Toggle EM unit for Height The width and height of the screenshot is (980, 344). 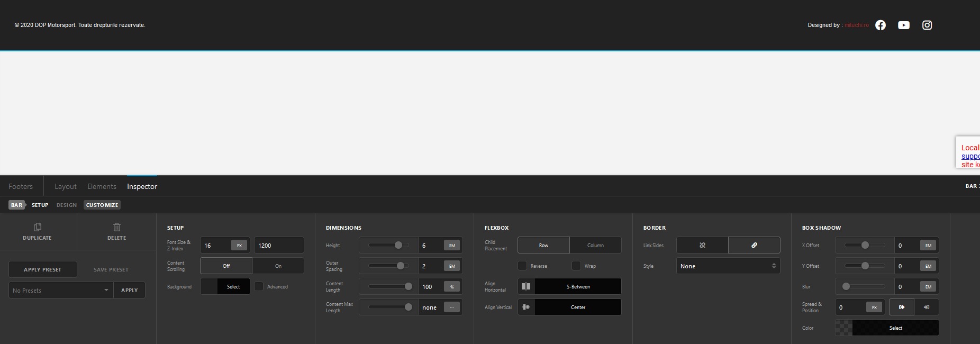pos(452,246)
